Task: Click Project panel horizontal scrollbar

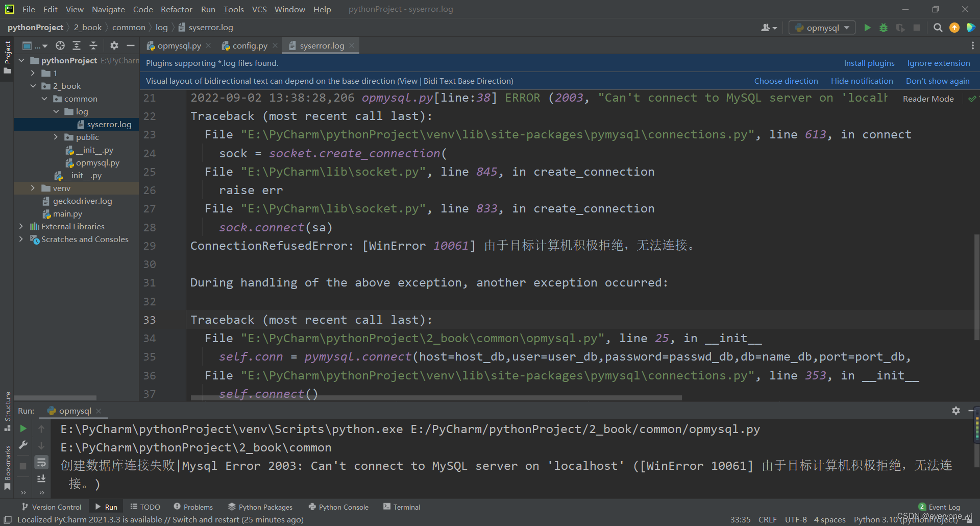Action: (x=55, y=397)
